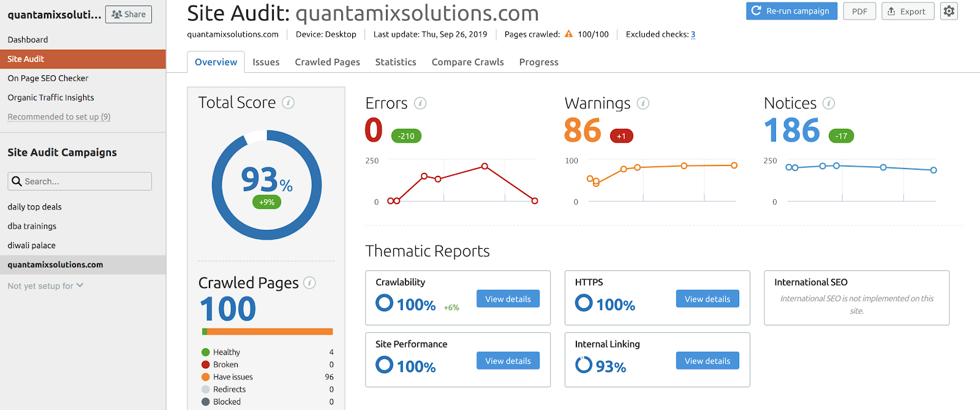Switch to the Overview tab
The height and width of the screenshot is (410, 980).
point(216,62)
